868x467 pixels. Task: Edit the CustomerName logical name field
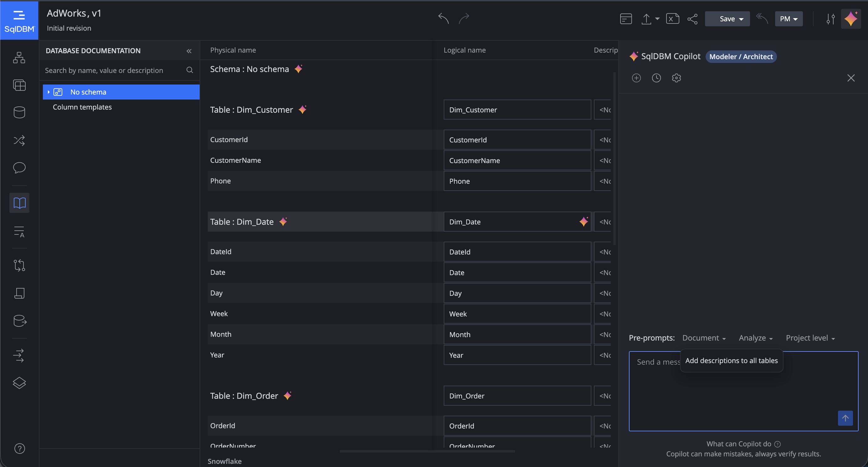pos(517,160)
